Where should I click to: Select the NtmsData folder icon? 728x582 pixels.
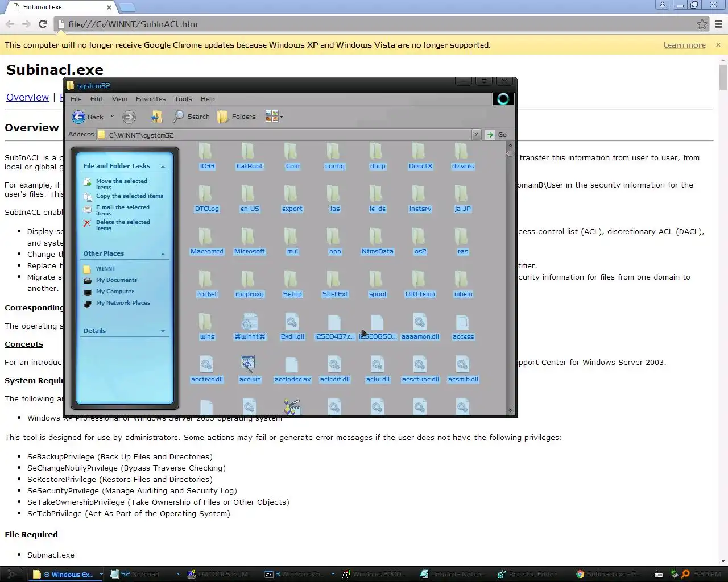click(377, 236)
